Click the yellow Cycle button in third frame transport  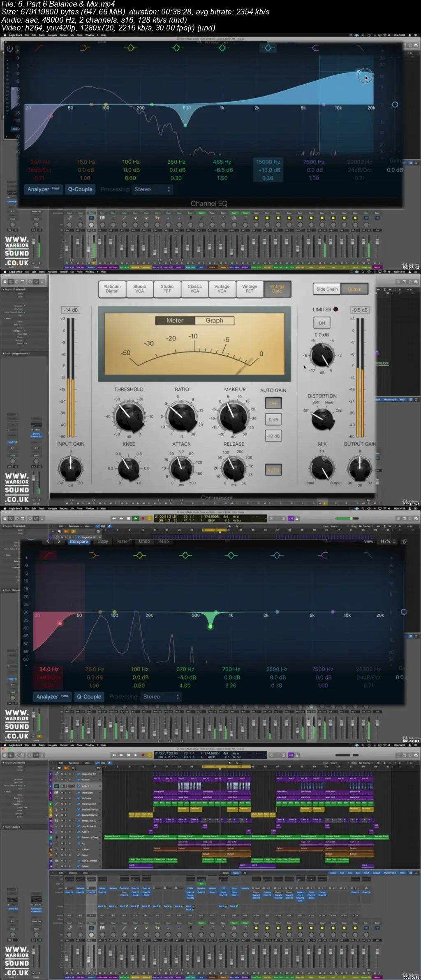149,518
